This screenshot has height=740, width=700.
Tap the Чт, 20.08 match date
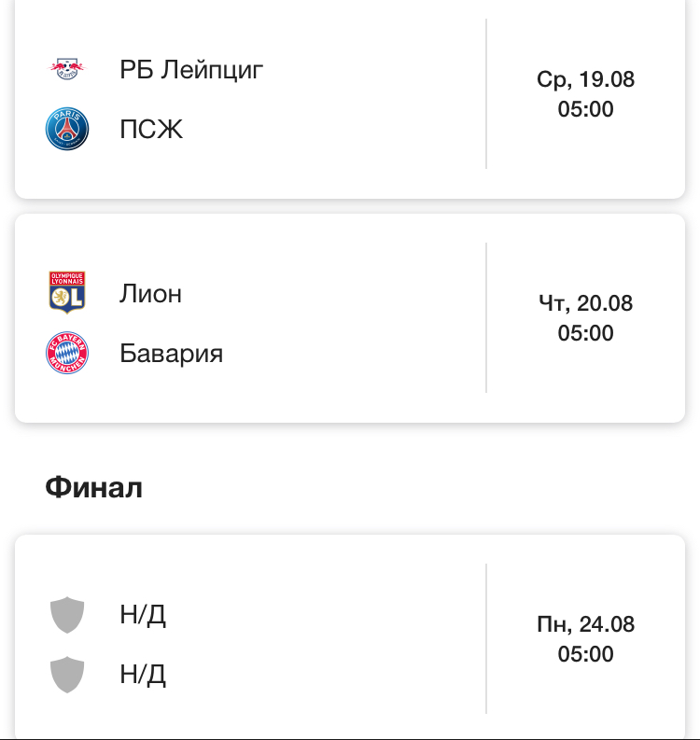585,303
